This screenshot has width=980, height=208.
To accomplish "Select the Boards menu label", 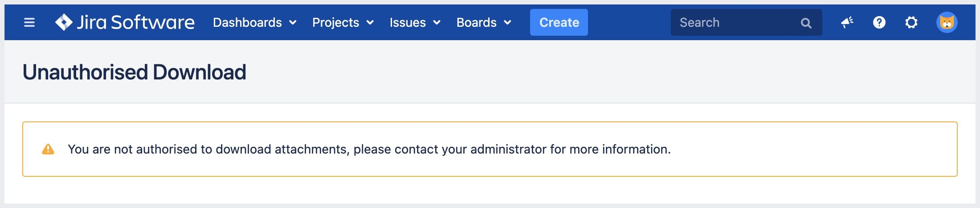I will 476,22.
